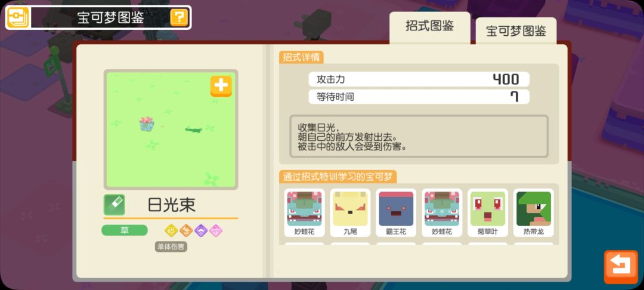Tap the Pokédex book icon at top left
The height and width of the screenshot is (290, 644).
click(x=18, y=18)
